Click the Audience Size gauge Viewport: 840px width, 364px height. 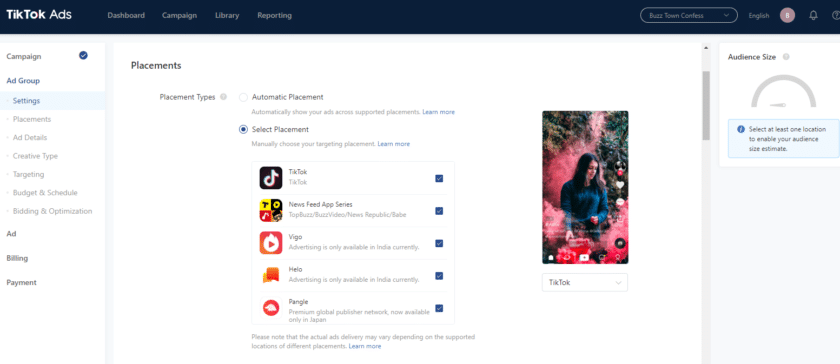click(783, 91)
